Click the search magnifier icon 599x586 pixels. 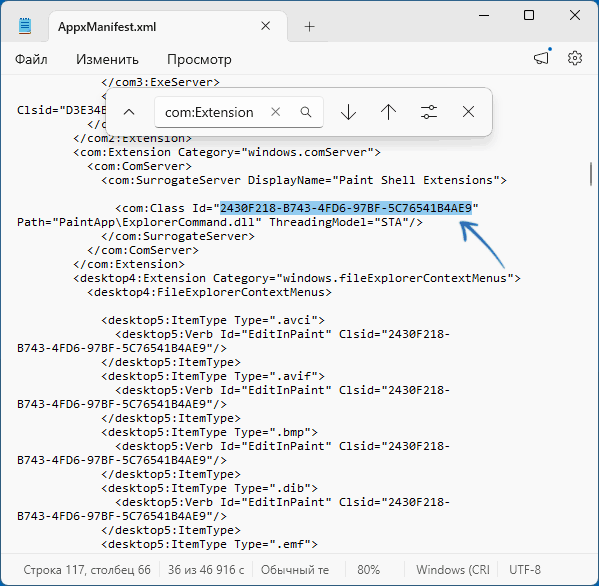coord(306,112)
